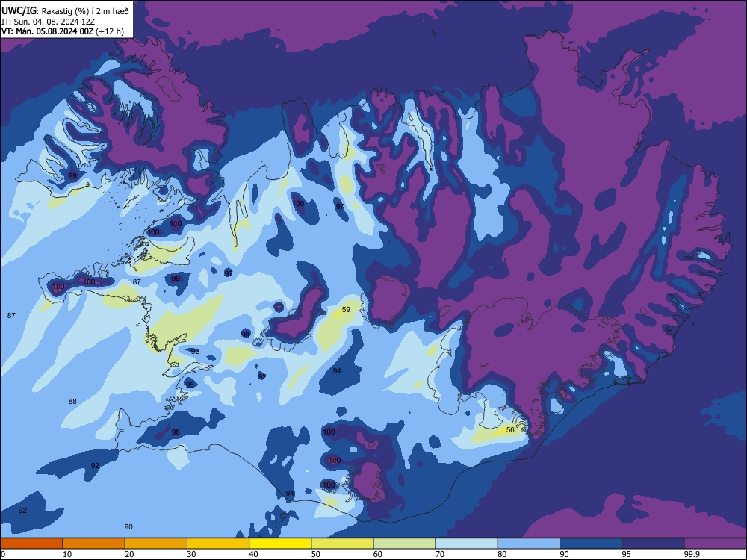Click the legend tick label '99.9'

691,554
